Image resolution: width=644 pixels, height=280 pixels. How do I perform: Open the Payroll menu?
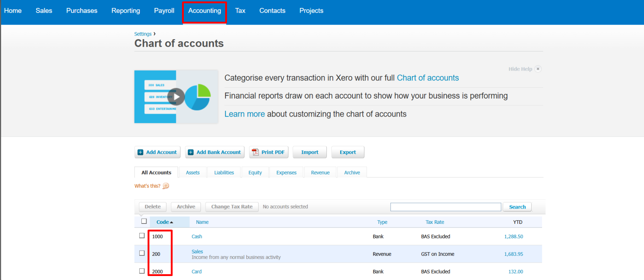[164, 11]
